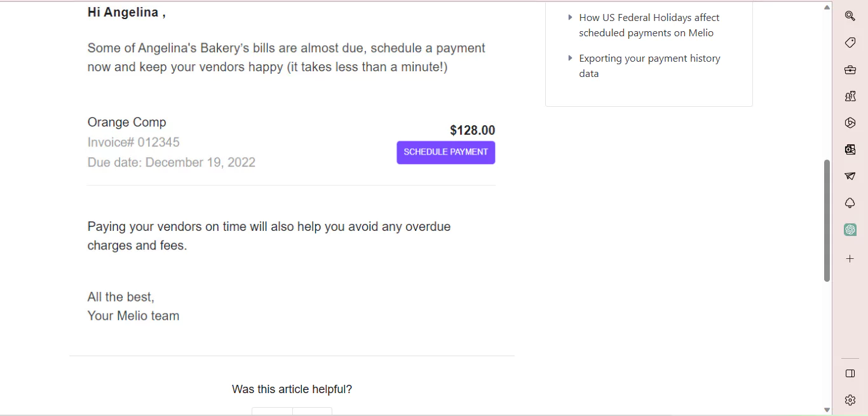Open sidebar settings gear icon
Viewport: 868px width, 416px height.
click(850, 400)
